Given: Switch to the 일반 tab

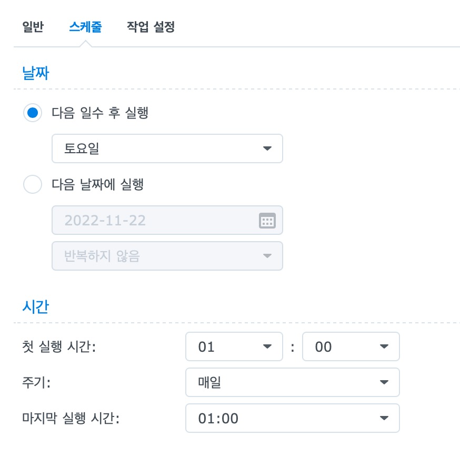Looking at the screenshot, I should (33, 27).
